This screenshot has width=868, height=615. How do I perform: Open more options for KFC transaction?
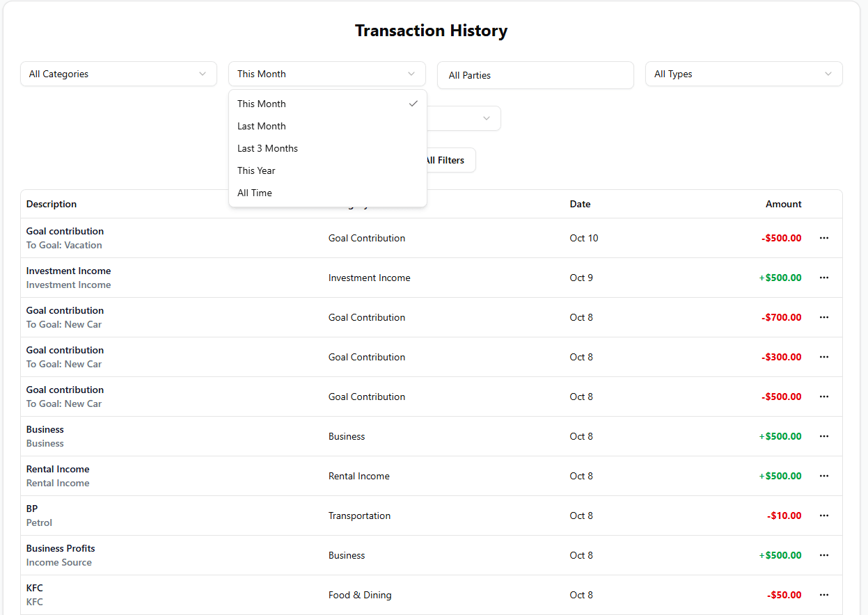click(x=824, y=595)
